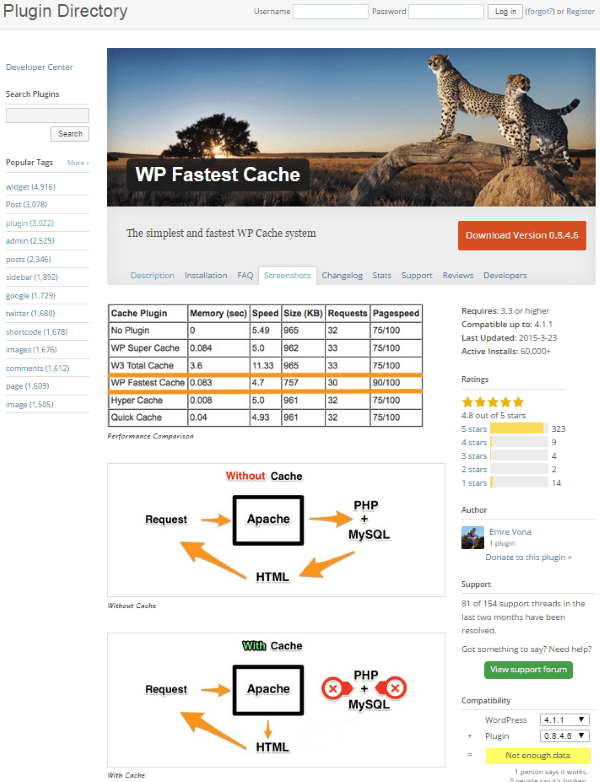Click the forgot password link
600x782 pixels.
(539, 11)
